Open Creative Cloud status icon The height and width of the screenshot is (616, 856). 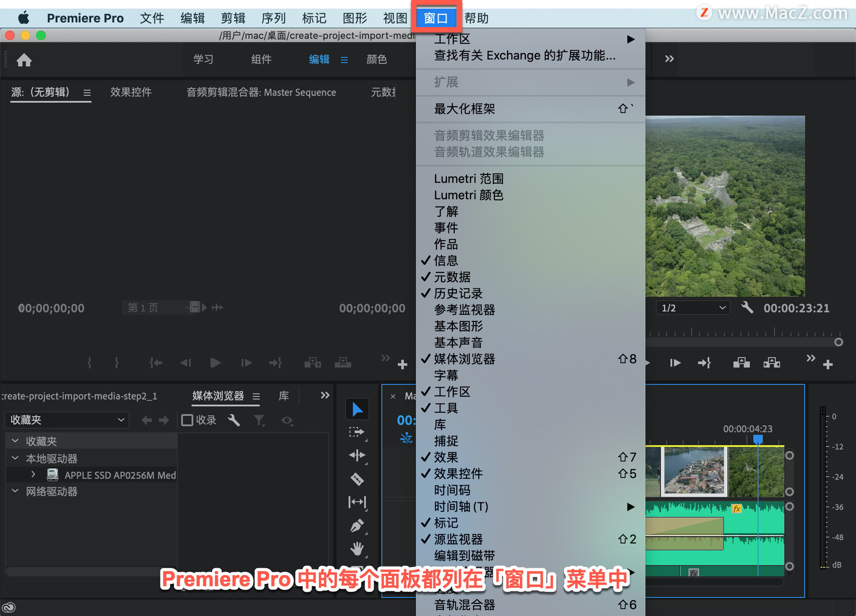pyautogui.click(x=9, y=607)
